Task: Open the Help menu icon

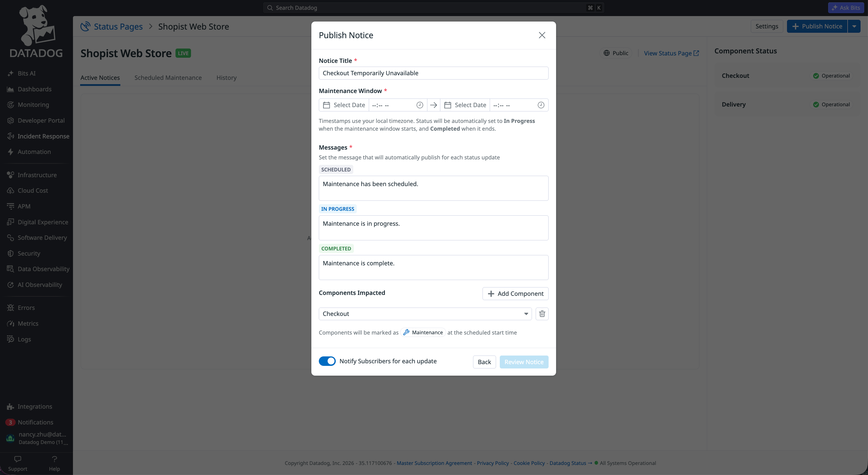Action: click(x=54, y=463)
